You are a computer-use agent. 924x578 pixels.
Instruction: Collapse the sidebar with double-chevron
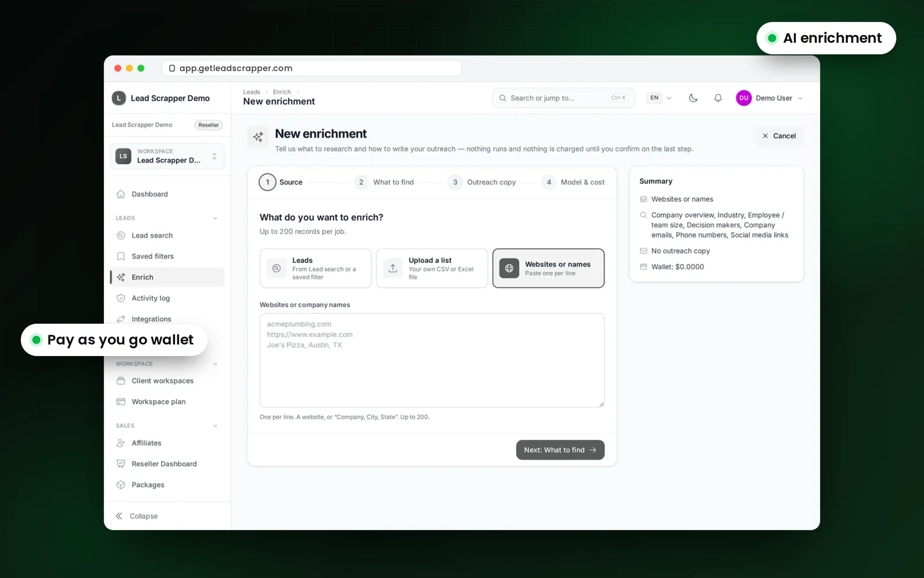(119, 516)
